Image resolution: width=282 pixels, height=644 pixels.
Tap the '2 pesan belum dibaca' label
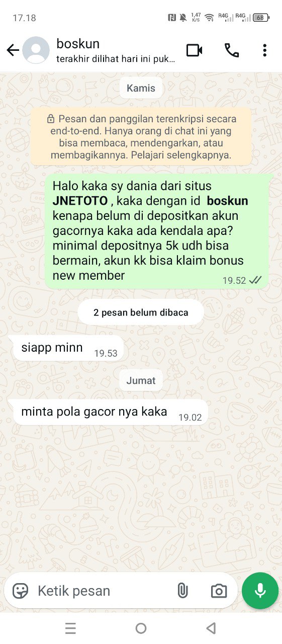coord(141,312)
